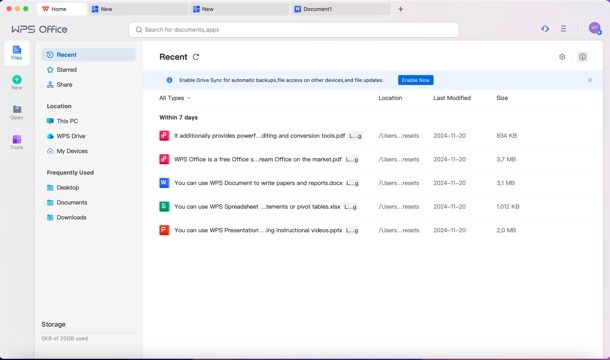
Task: Select Recent in the sidebar
Action: click(89, 55)
